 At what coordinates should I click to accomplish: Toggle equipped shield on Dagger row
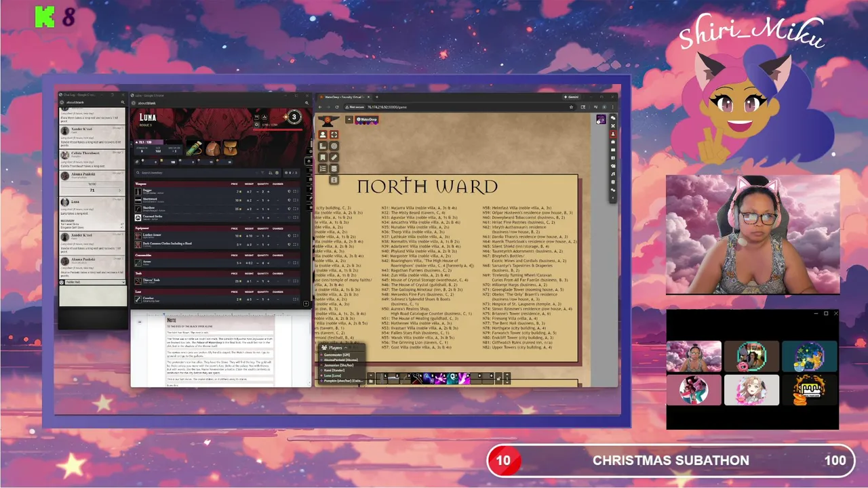click(290, 191)
